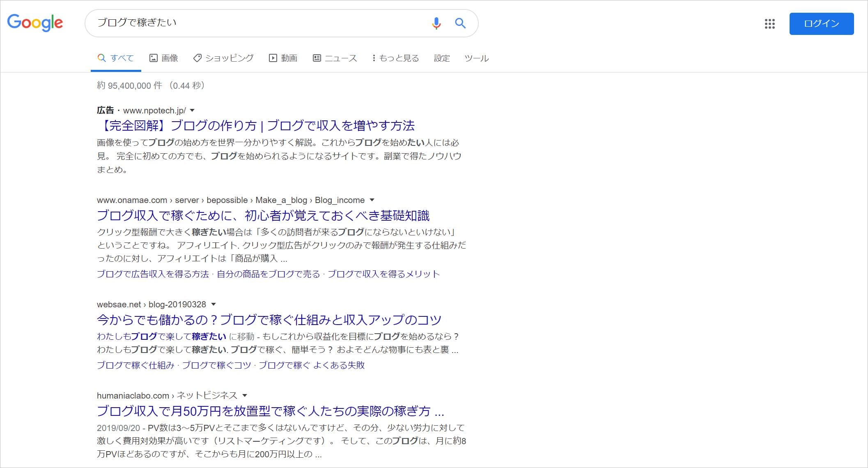
Task: Expand dropdown arrow beside onamae.com Blog_income
Action: click(372, 200)
